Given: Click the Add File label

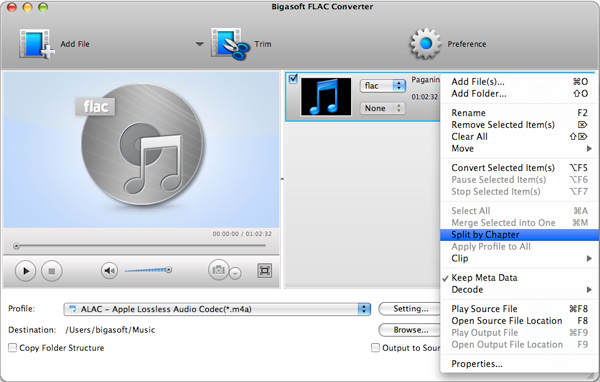Looking at the screenshot, I should (x=75, y=44).
